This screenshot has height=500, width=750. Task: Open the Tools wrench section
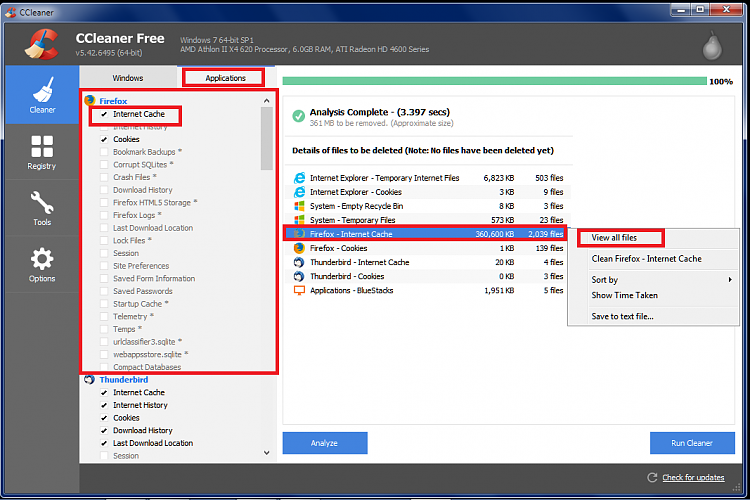point(42,208)
